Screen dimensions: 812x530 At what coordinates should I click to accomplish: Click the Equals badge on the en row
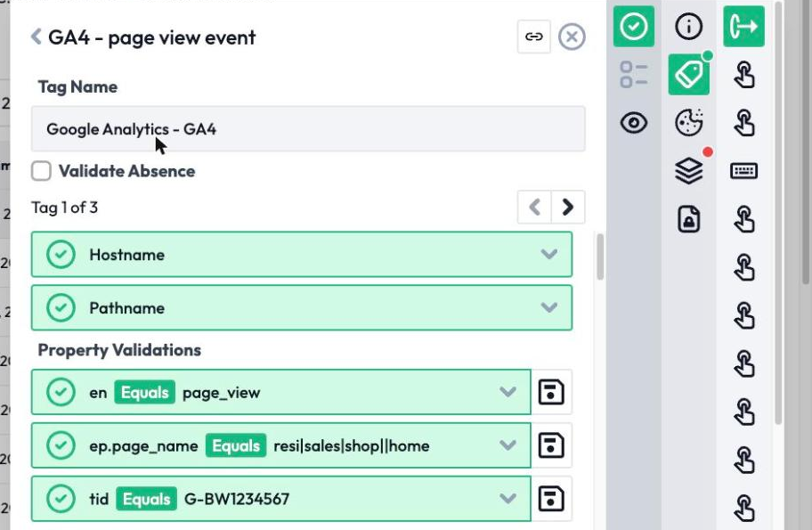click(145, 392)
